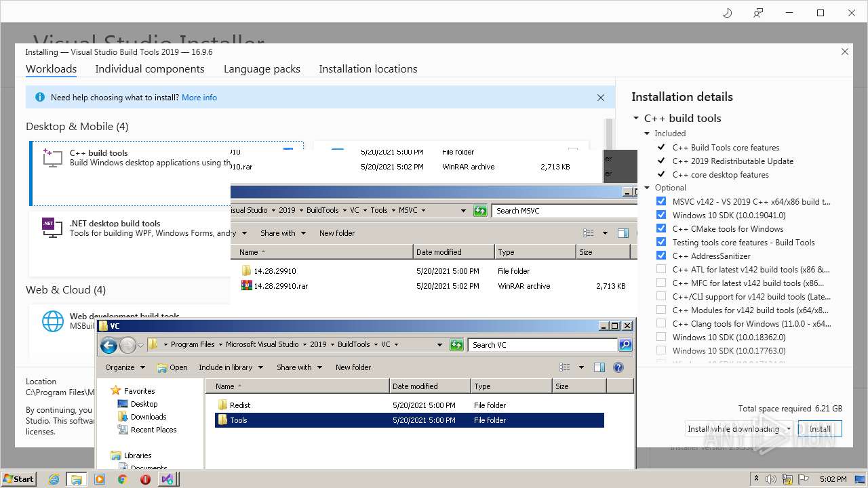The height and width of the screenshot is (488, 868).
Task: Click the Opera taskbar icon
Action: coord(145,479)
